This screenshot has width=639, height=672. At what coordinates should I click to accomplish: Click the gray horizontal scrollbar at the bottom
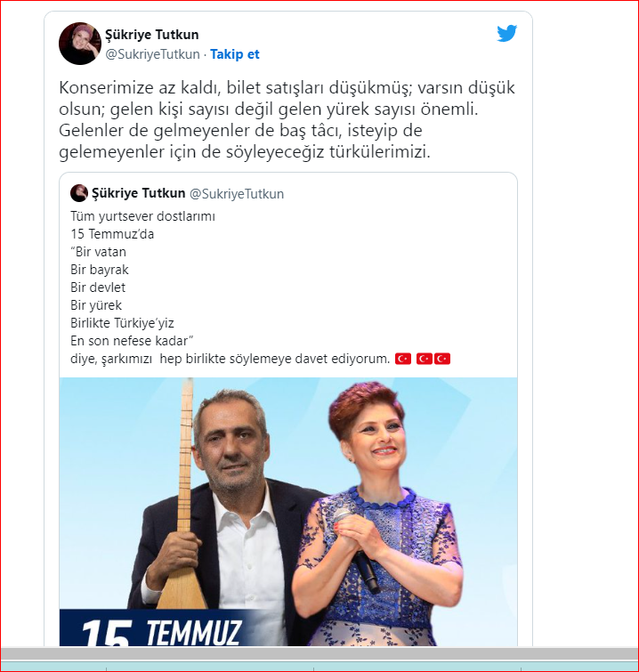pos(319,653)
